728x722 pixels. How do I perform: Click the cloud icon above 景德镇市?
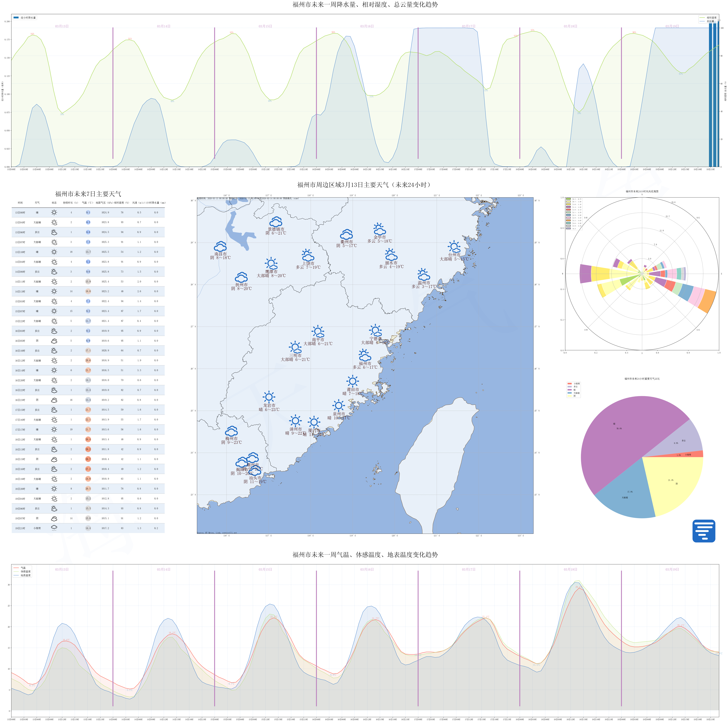[x=276, y=222]
